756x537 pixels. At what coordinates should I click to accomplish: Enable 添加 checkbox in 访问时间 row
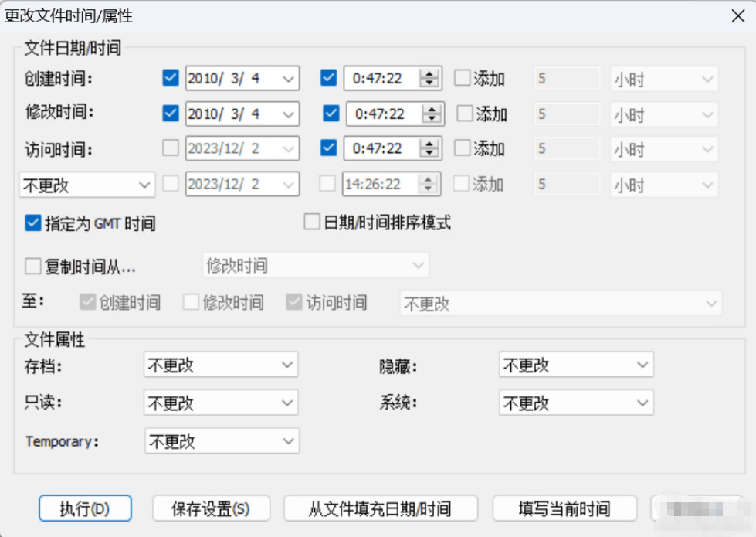point(462,148)
